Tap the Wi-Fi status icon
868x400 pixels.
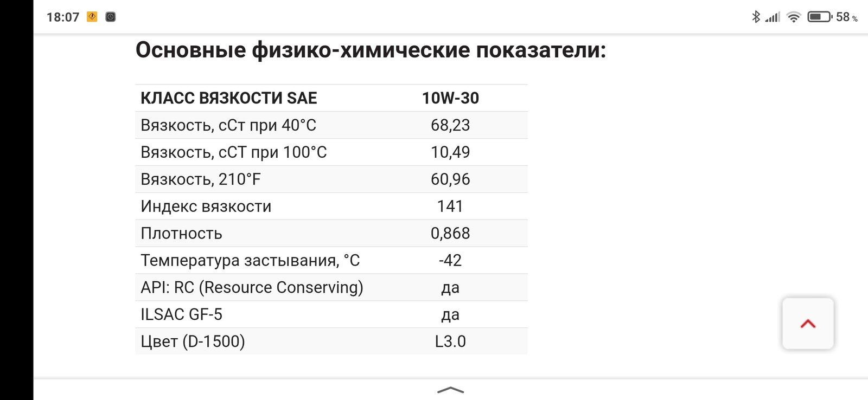click(794, 17)
